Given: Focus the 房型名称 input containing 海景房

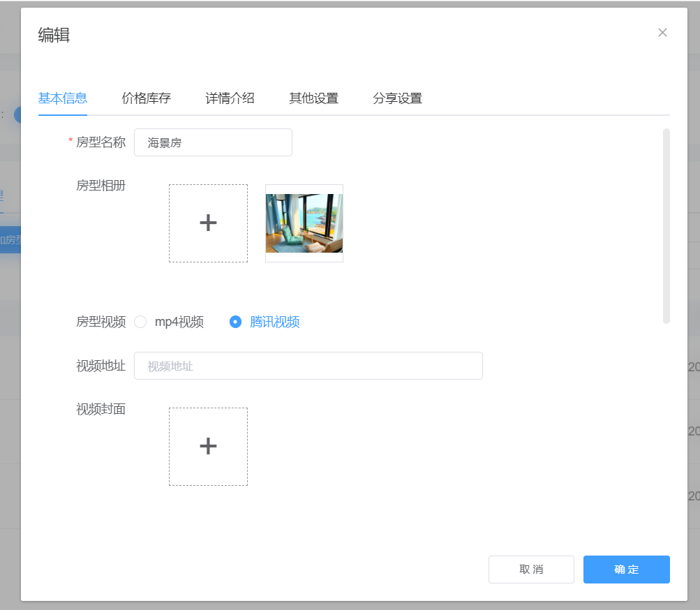Looking at the screenshot, I should click(213, 142).
